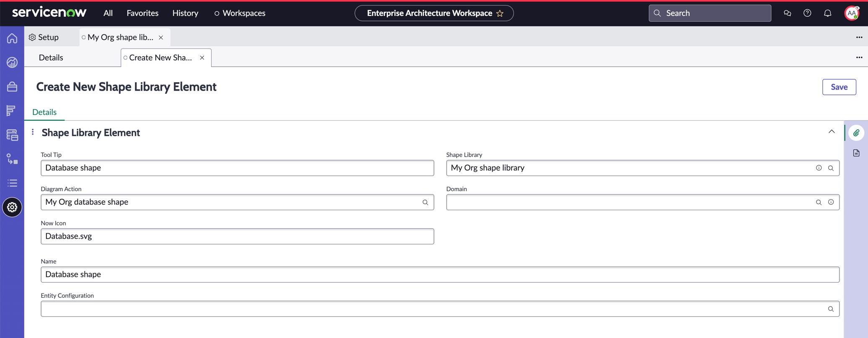Look up Shape Library using magnifier icon
Image resolution: width=868 pixels, height=338 pixels.
tap(831, 168)
